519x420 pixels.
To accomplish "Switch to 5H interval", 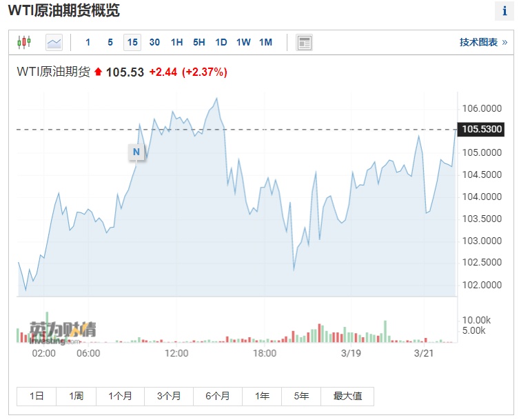I will [199, 42].
